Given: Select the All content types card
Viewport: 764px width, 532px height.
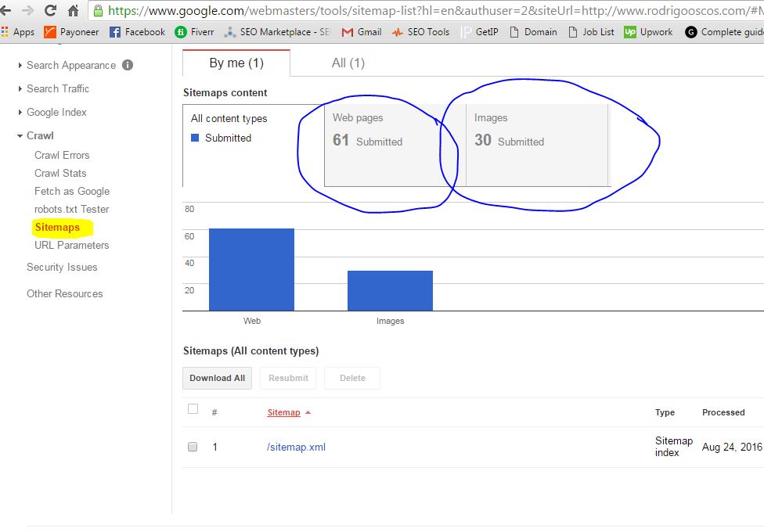Looking at the screenshot, I should click(x=254, y=146).
